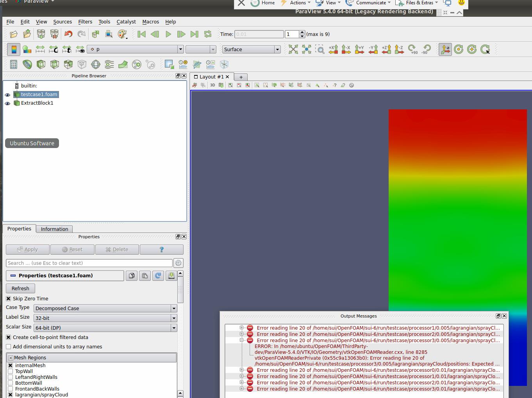Uncheck the Skip Zero Time checkbox
Image resolution: width=532 pixels, height=398 pixels.
click(9, 299)
